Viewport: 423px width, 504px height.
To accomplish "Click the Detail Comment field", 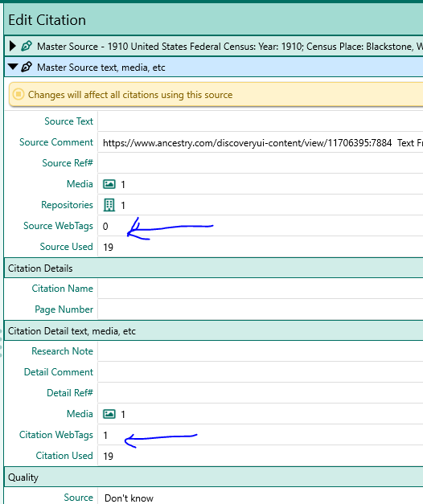I will 261,372.
